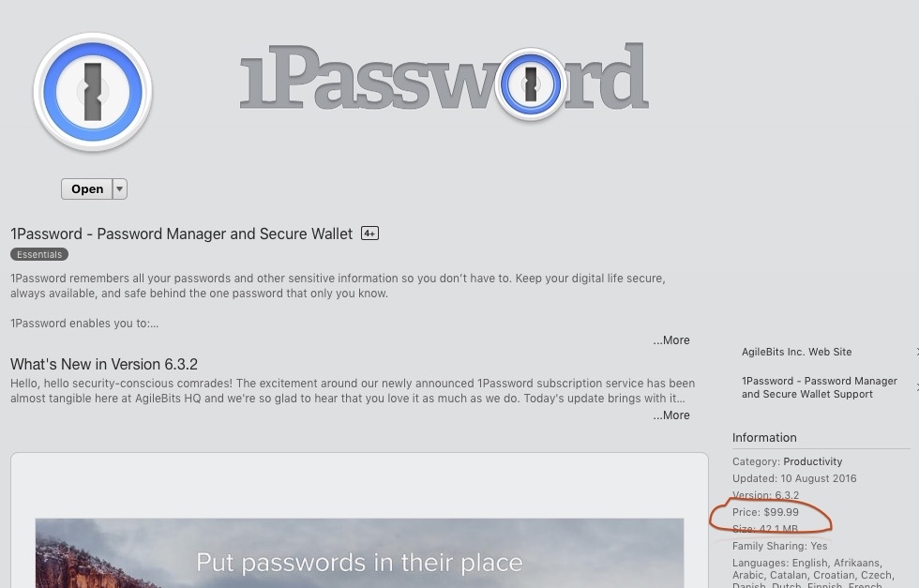Expand What's New text with ...More
This screenshot has height=588, width=919.
[x=671, y=415]
